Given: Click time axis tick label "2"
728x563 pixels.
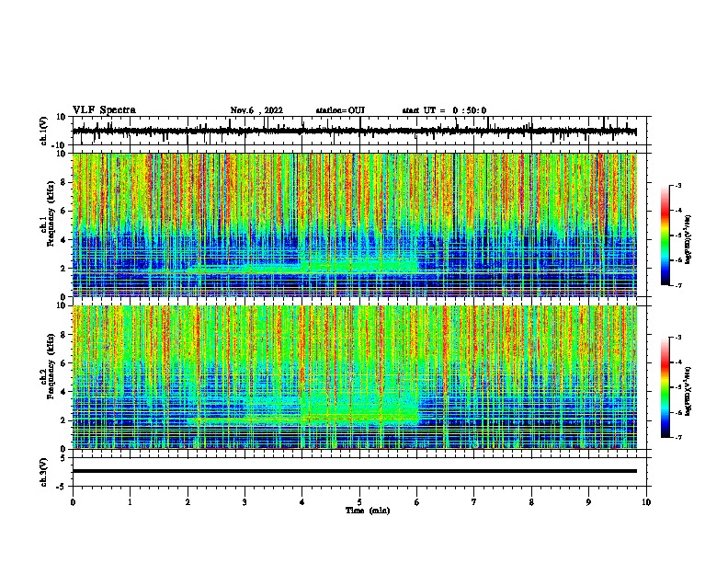Looking at the screenshot, I should (188, 502).
